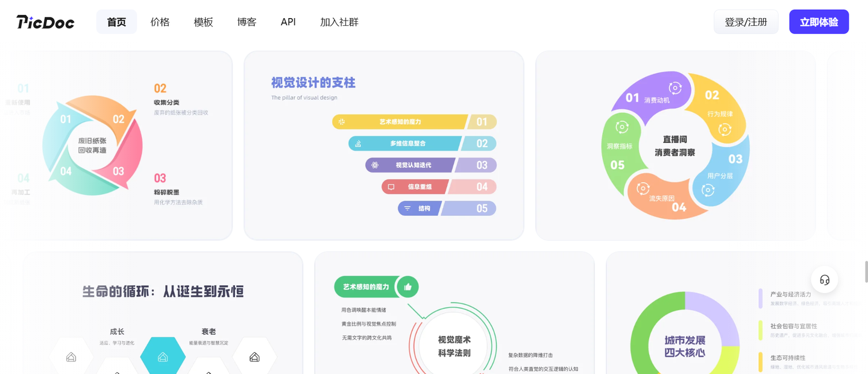
Task: Click the 生态可持续性 legend label
Action: coord(788,357)
